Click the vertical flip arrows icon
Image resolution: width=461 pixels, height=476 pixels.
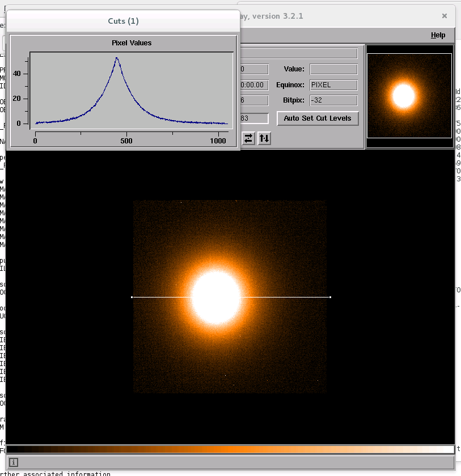tap(264, 138)
